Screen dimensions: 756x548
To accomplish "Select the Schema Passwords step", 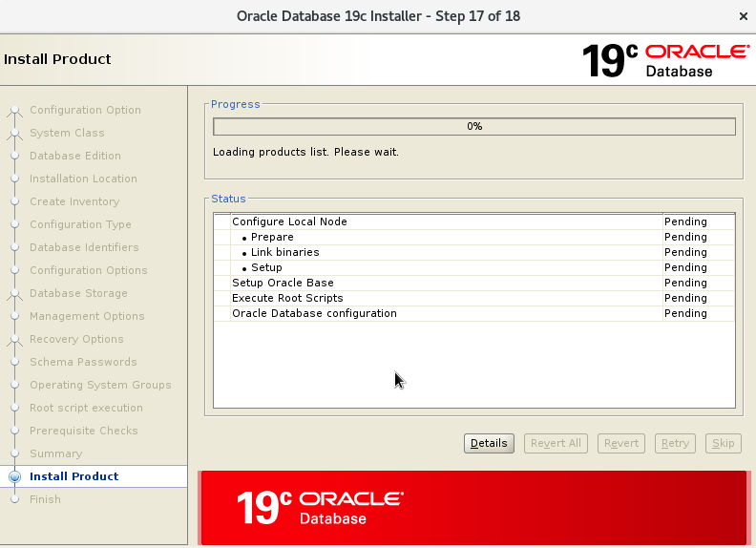I will [x=83, y=362].
